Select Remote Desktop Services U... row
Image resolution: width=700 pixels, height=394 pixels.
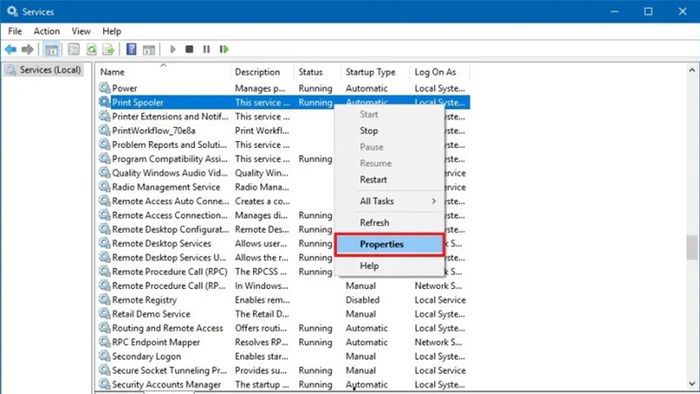(x=283, y=257)
